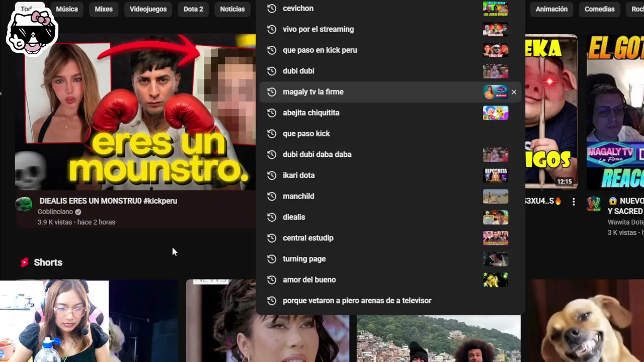Open thumbnail preview for 'ikari dota' suggestion

496,175
